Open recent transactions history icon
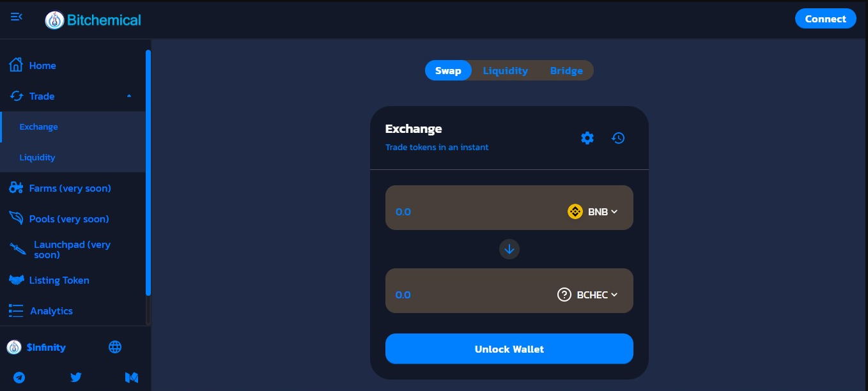868x391 pixels. 618,138
